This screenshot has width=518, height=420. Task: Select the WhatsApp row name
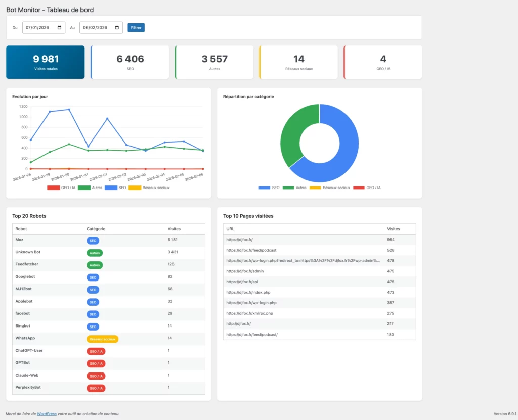(25, 338)
